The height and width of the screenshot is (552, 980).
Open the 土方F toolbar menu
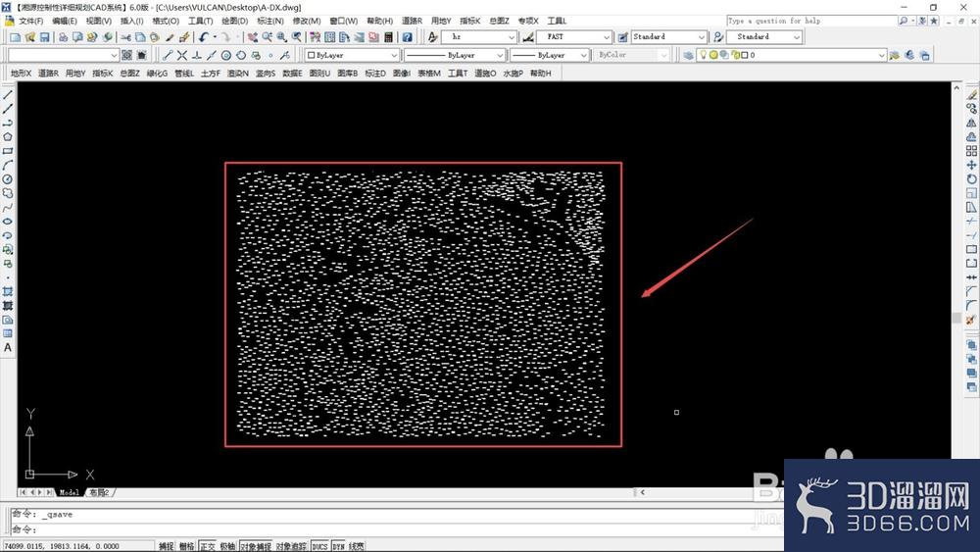(211, 74)
